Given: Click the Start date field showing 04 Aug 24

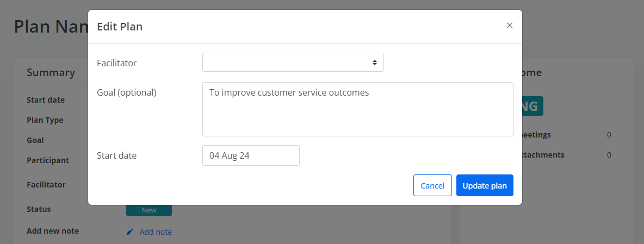Looking at the screenshot, I should click(251, 155).
